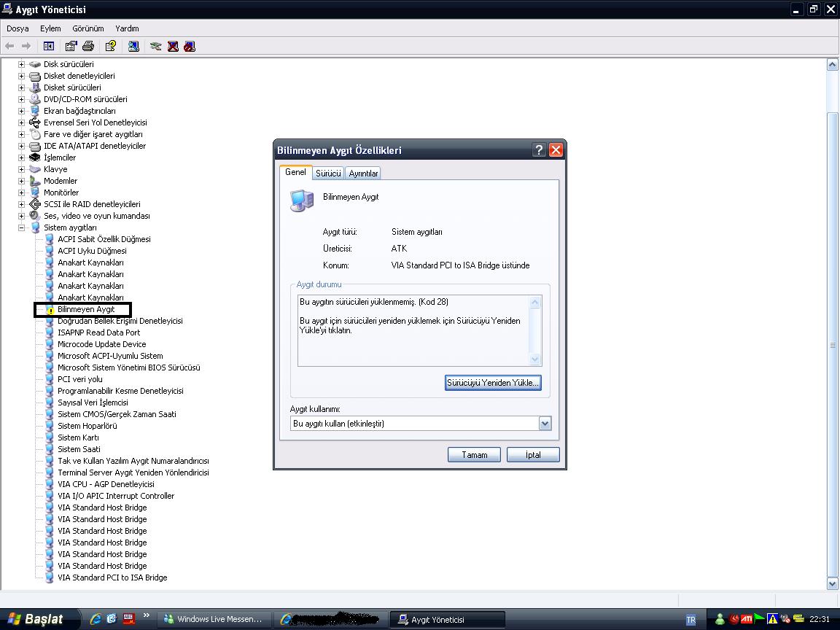Click the Modemler icon in the tree
840x630 pixels.
tap(35, 181)
